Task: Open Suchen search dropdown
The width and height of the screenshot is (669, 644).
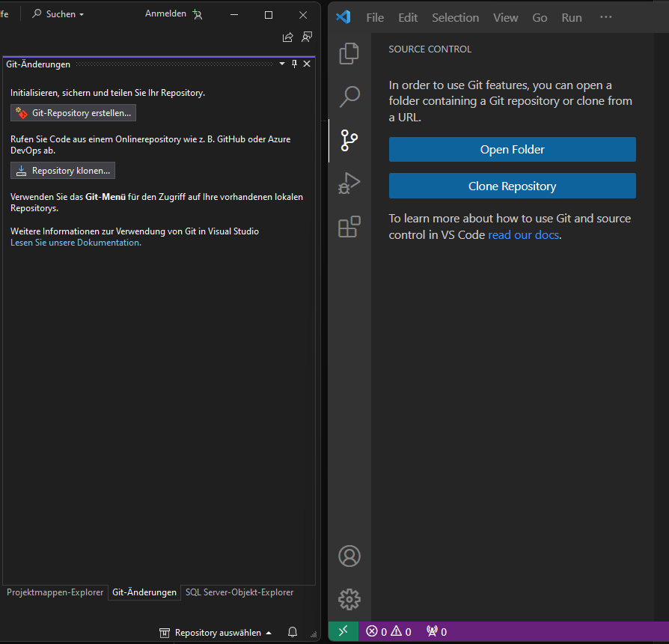Action: coord(58,14)
